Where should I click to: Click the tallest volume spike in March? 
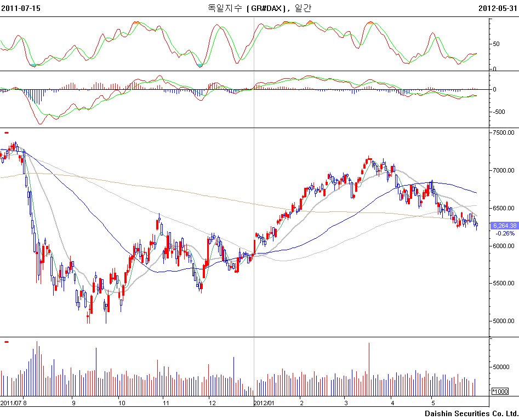(x=369, y=368)
